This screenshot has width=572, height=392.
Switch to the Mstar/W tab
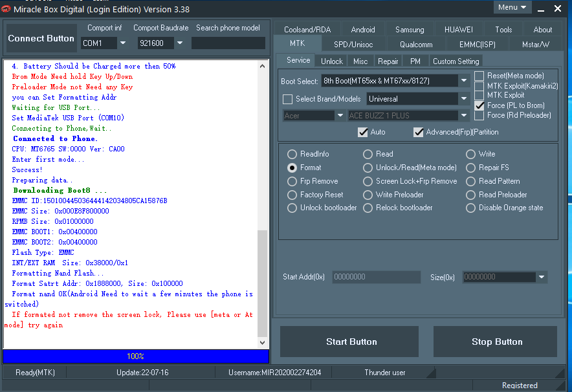point(536,45)
